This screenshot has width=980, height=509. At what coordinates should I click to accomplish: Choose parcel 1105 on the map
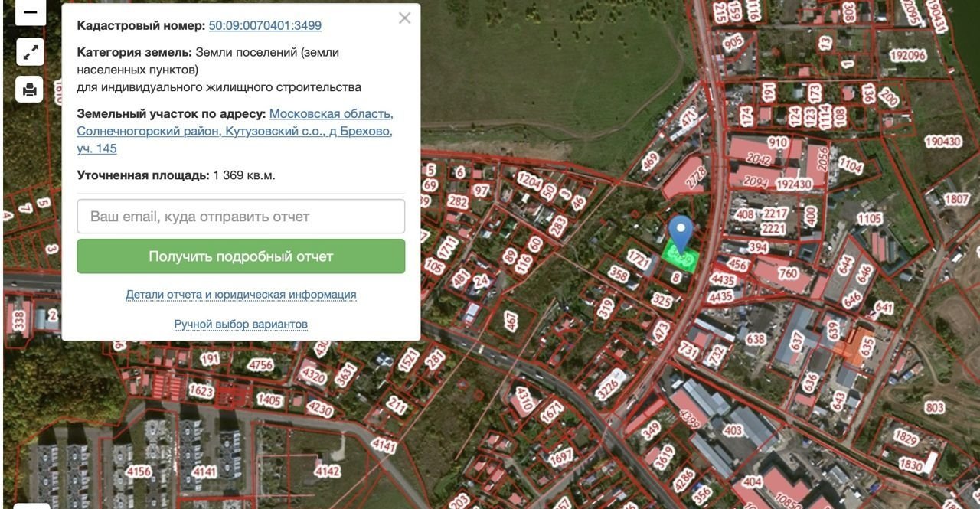[x=869, y=219]
